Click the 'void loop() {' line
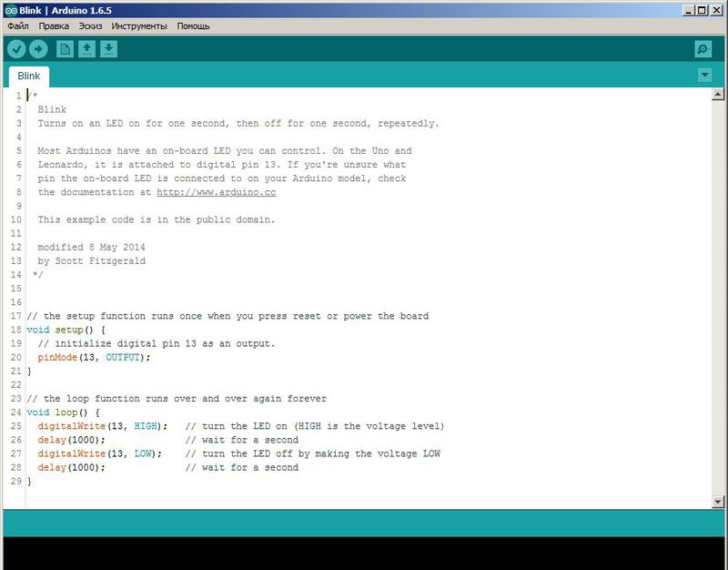 (63, 412)
